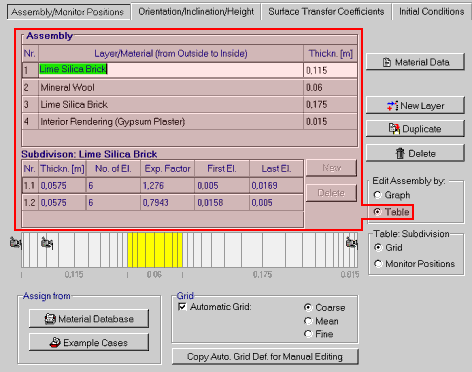Click the second monitor camera icon from the left
472x372 pixels.
47,243
